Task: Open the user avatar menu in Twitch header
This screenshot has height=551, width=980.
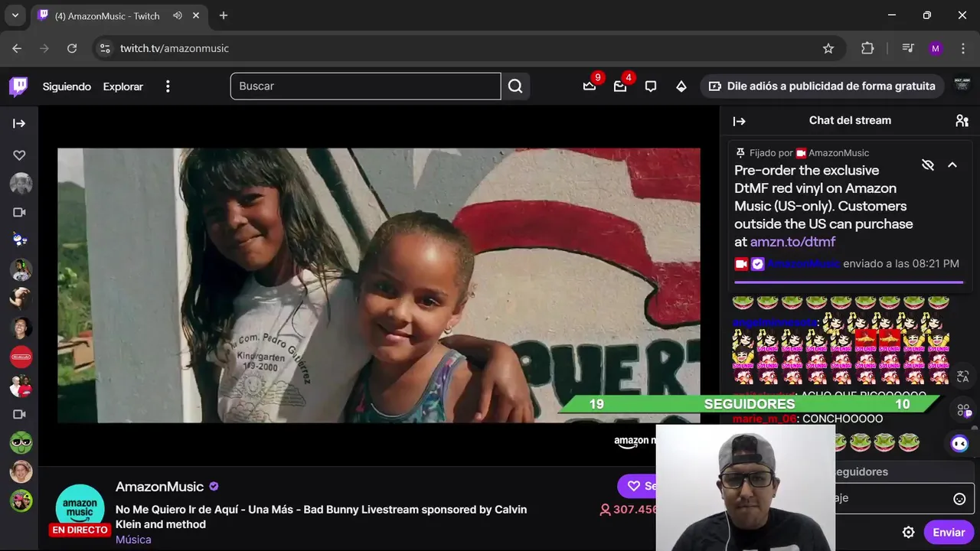Action: 962,86
